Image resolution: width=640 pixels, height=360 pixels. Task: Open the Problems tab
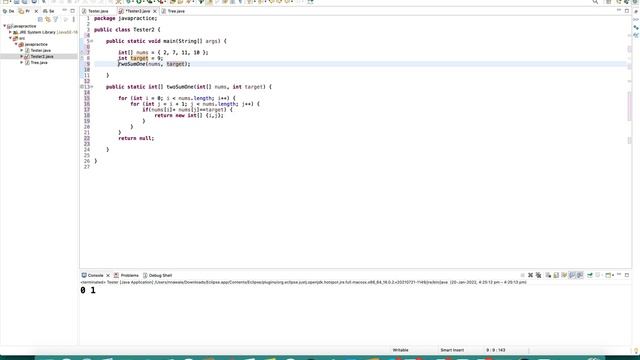127,276
